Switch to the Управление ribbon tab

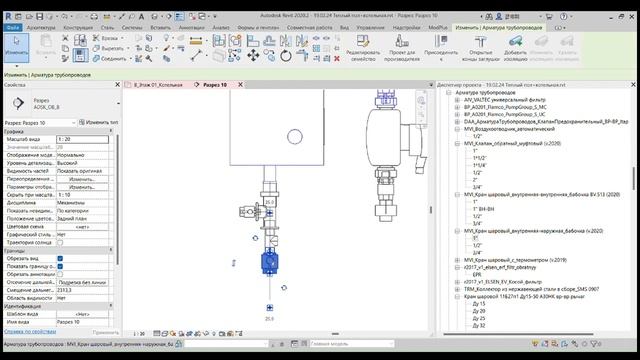point(370,28)
